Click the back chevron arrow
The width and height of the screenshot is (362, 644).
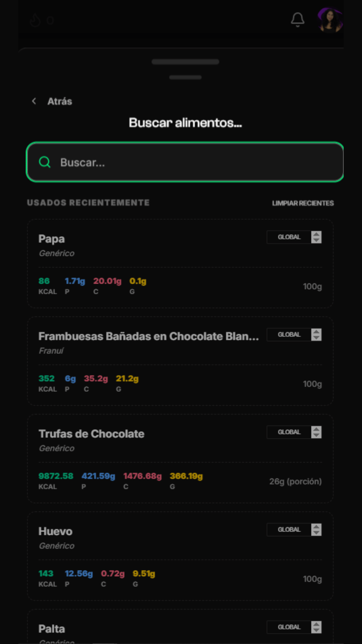34,101
